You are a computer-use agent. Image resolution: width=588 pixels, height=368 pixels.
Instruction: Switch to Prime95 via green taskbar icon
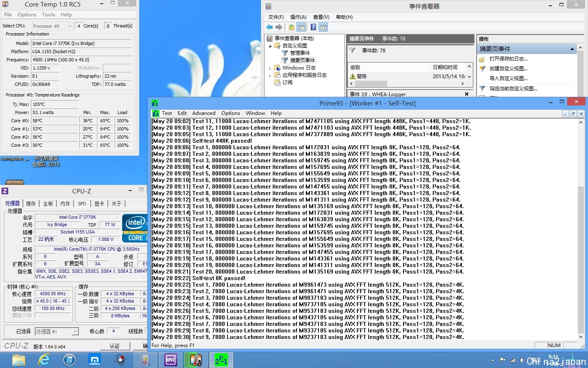point(221,360)
